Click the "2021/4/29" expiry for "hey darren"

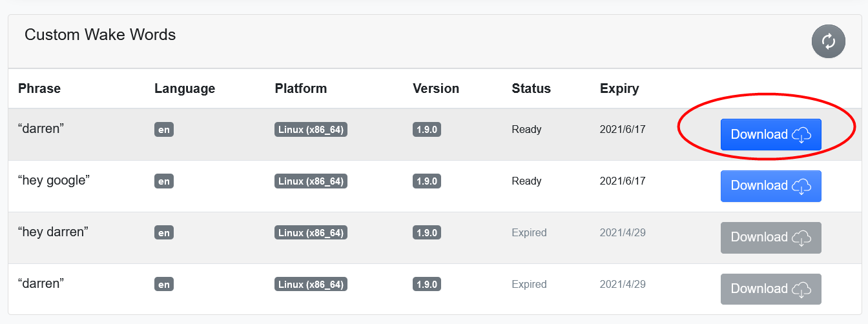point(623,232)
